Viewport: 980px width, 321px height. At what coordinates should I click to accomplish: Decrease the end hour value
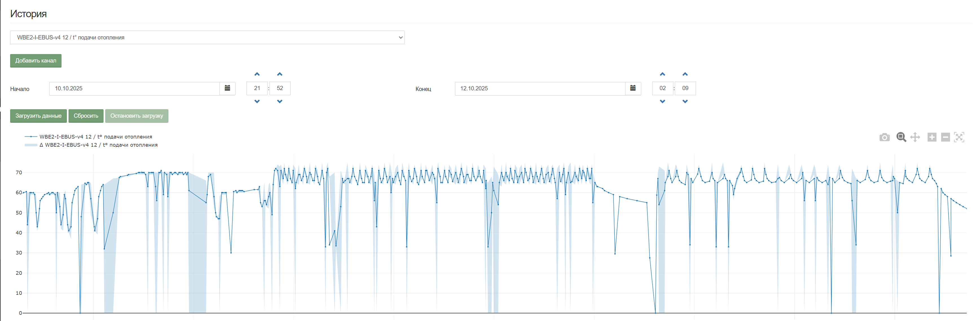tap(662, 101)
